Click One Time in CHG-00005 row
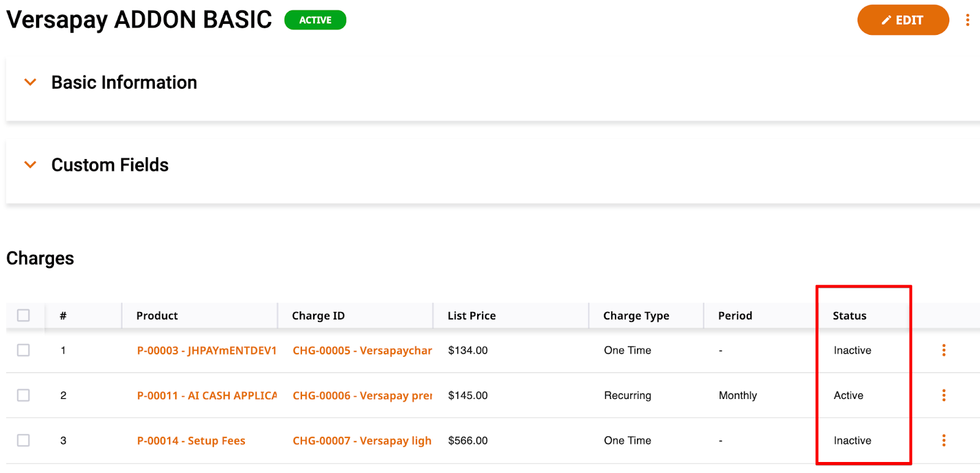This screenshot has height=473, width=980. 627,351
